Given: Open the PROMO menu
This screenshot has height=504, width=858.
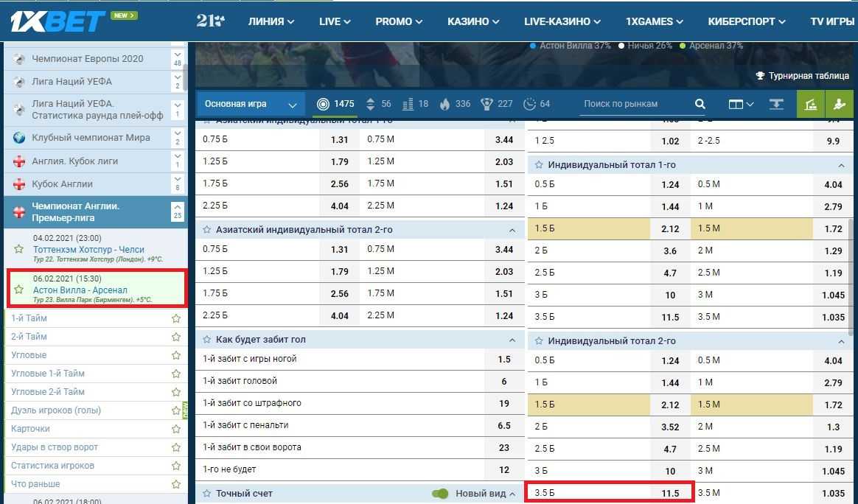Looking at the screenshot, I should click(399, 21).
